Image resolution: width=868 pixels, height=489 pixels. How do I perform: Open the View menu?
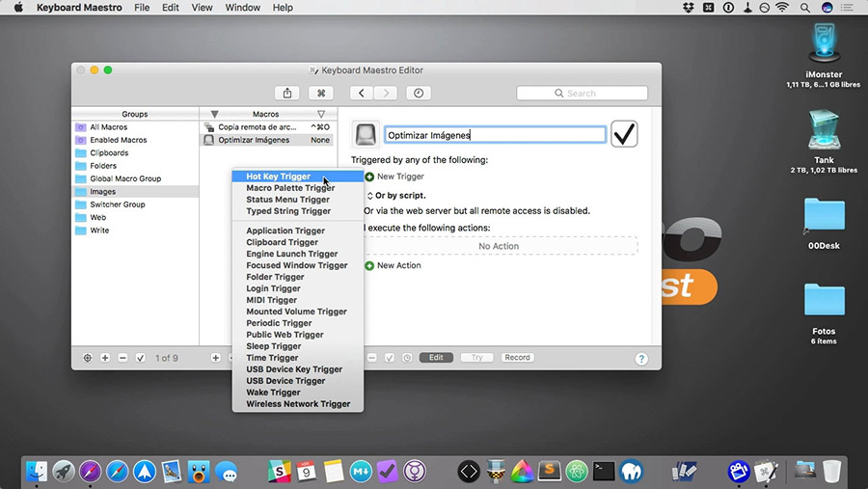point(203,8)
